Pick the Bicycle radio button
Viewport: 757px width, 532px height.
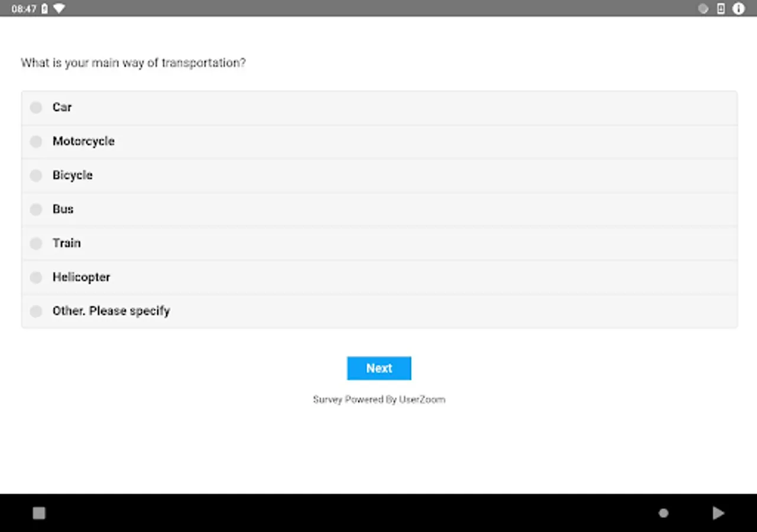(36, 176)
